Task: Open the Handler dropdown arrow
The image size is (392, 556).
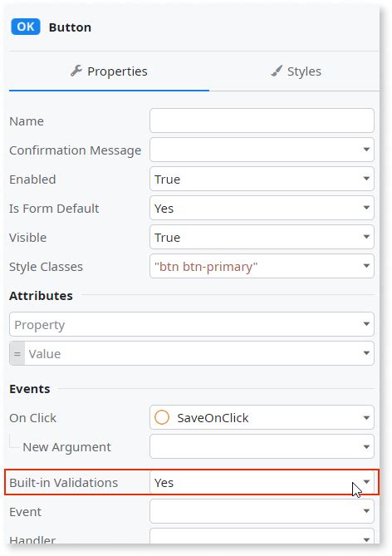Action: pyautogui.click(x=366, y=539)
